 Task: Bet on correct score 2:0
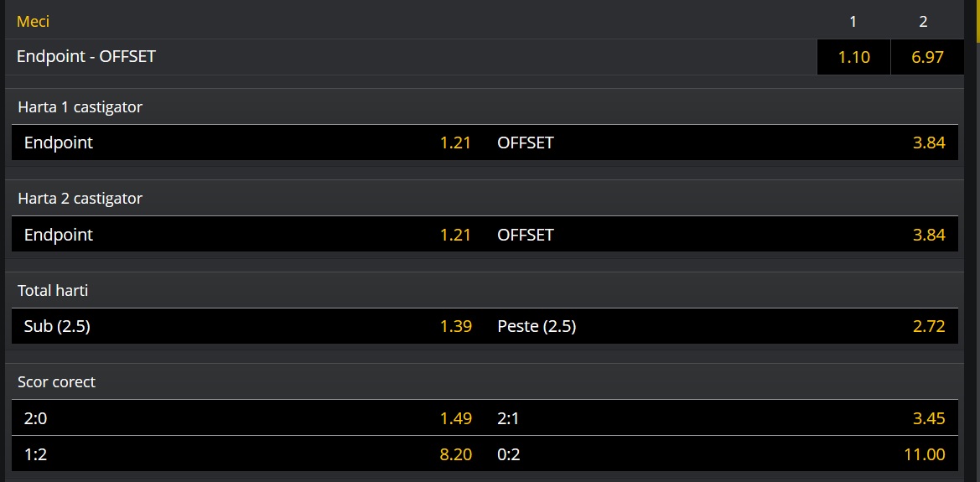point(247,417)
